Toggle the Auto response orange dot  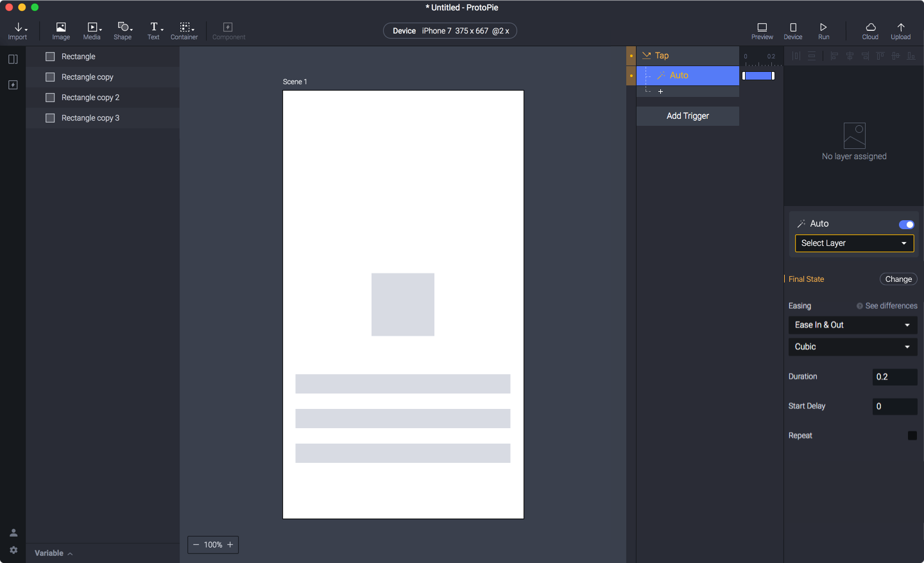point(631,76)
